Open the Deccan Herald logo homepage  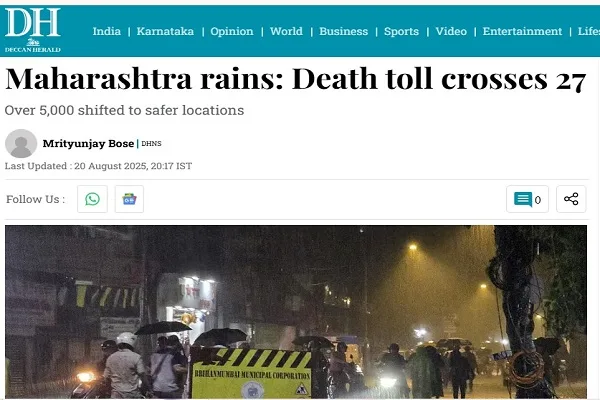coord(33,30)
